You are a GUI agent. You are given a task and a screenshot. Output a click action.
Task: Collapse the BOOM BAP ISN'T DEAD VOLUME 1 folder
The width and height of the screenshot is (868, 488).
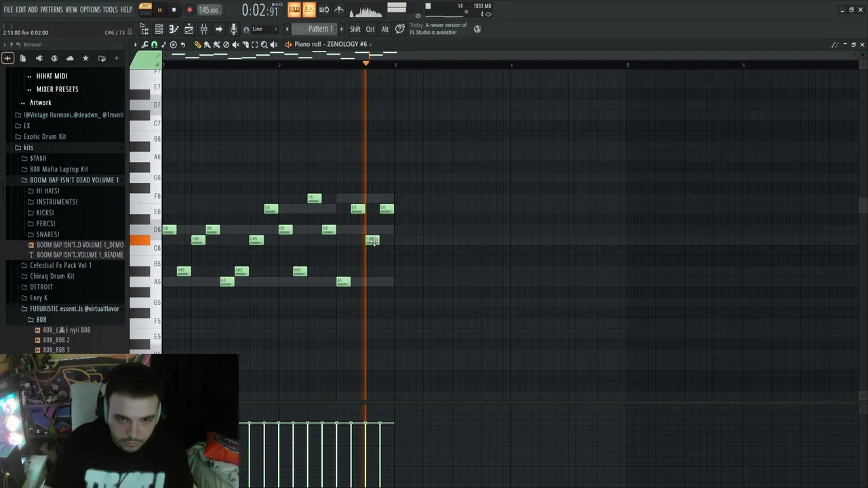click(x=74, y=180)
